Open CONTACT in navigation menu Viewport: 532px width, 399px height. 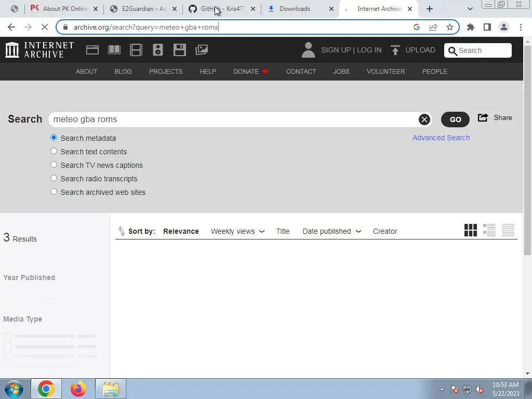301,72
